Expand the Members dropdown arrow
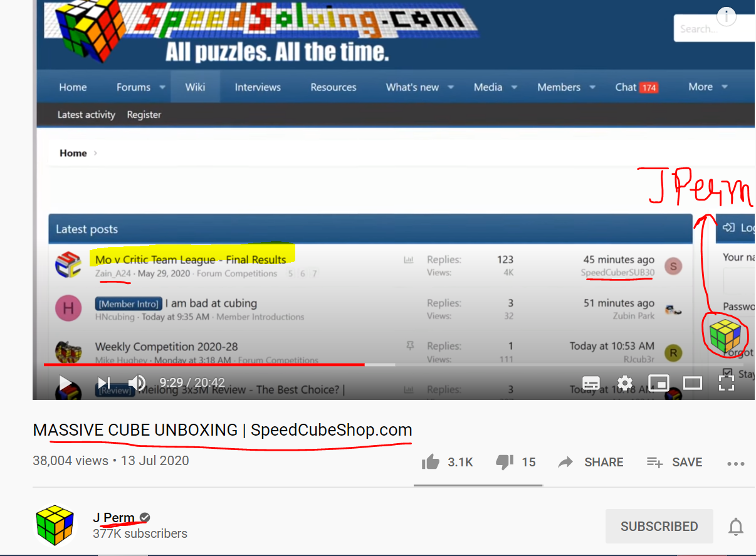This screenshot has height=556, width=756. pyautogui.click(x=591, y=87)
